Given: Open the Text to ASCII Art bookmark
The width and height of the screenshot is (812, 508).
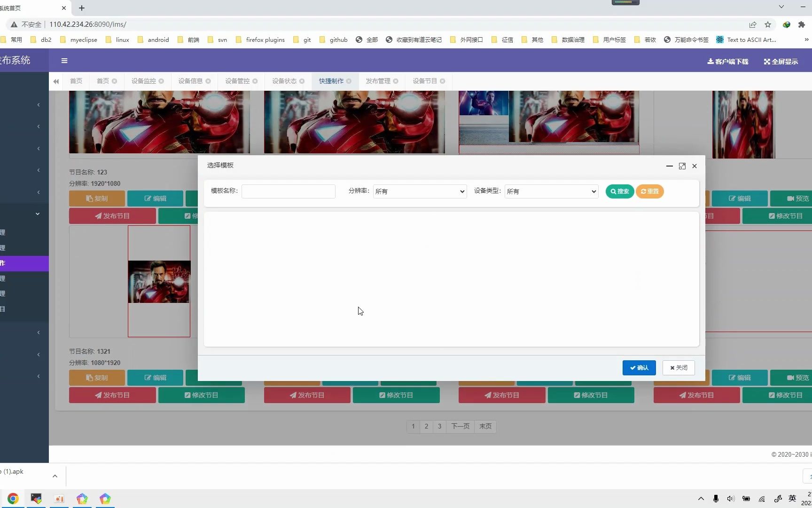Looking at the screenshot, I should 746,40.
